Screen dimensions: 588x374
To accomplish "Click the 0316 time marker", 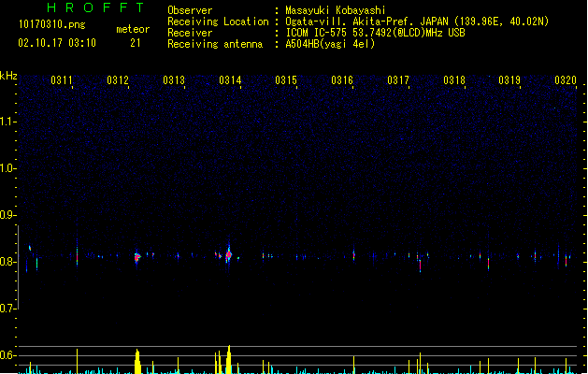I will [342, 80].
